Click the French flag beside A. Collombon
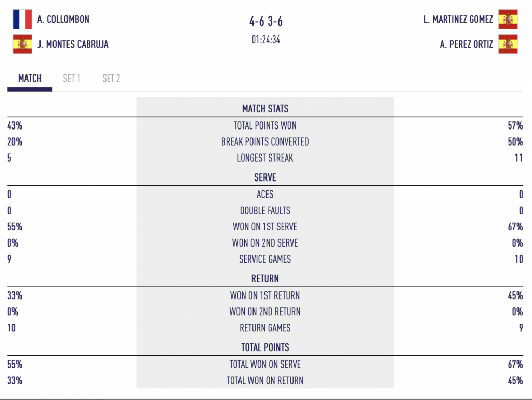The width and height of the screenshot is (532, 400). coord(22,19)
